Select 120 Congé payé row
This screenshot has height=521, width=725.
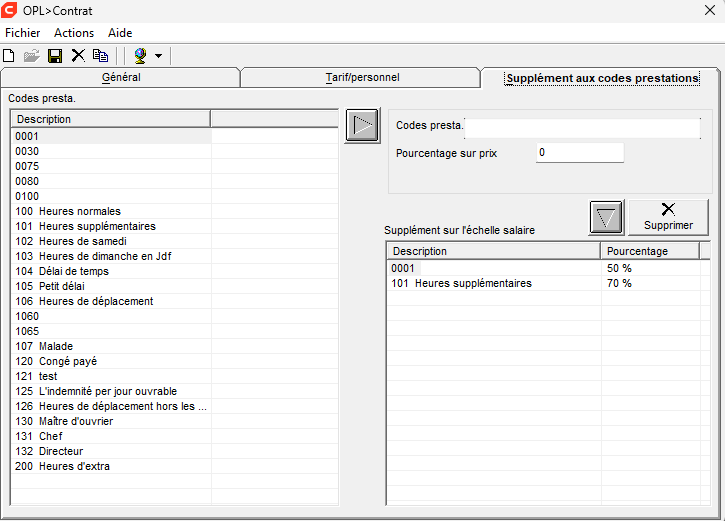pos(175,361)
